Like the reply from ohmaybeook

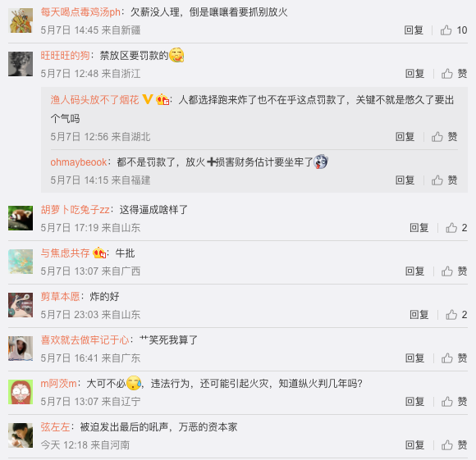pos(445,180)
